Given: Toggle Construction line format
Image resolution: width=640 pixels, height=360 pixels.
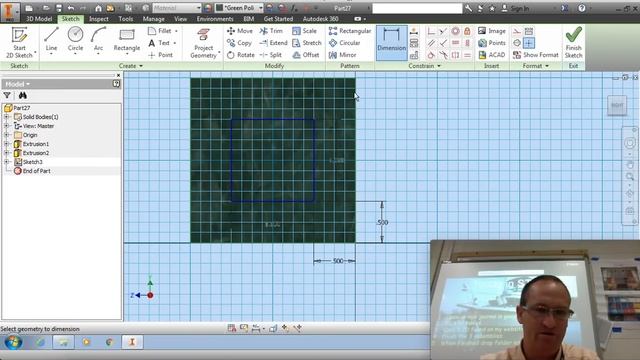Looking at the screenshot, I should (517, 31).
